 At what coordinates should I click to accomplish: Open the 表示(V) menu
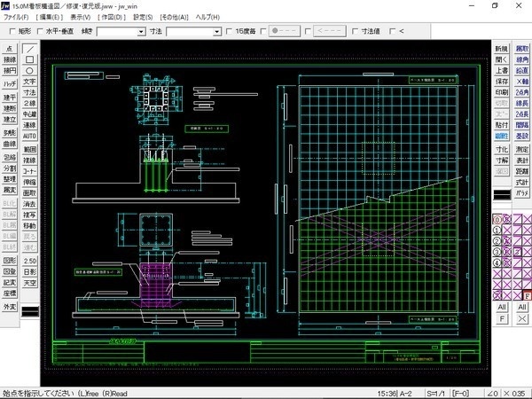pyautogui.click(x=81, y=17)
